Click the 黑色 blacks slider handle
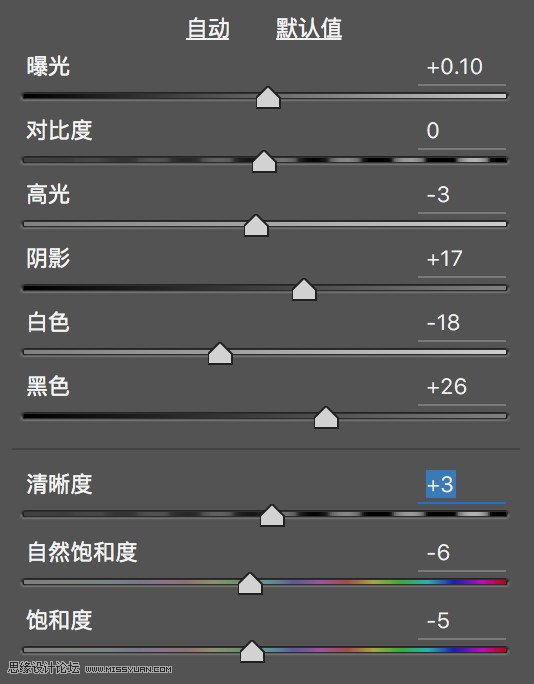534x684 pixels. [326, 417]
